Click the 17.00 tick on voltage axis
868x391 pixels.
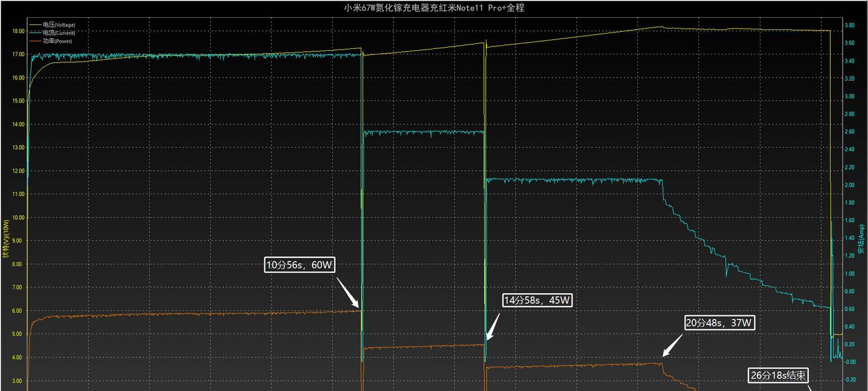click(x=18, y=54)
